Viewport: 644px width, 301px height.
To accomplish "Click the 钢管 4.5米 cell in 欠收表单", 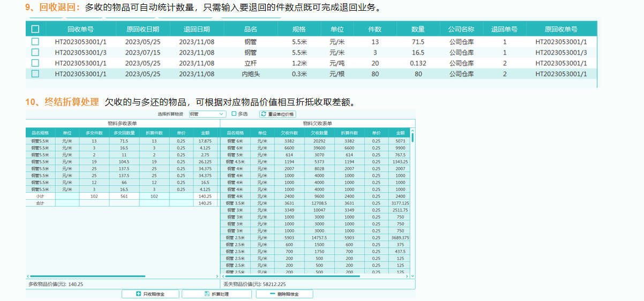I will pyautogui.click(x=235, y=162).
